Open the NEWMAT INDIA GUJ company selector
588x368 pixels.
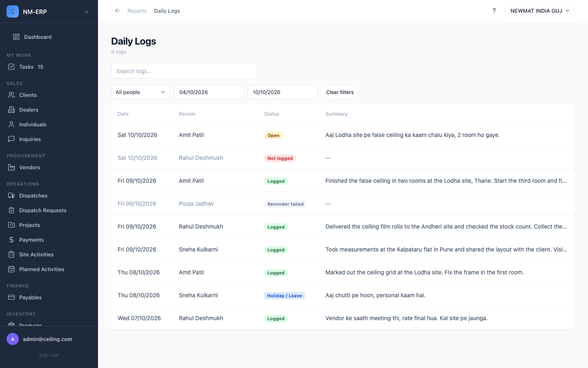(x=540, y=11)
